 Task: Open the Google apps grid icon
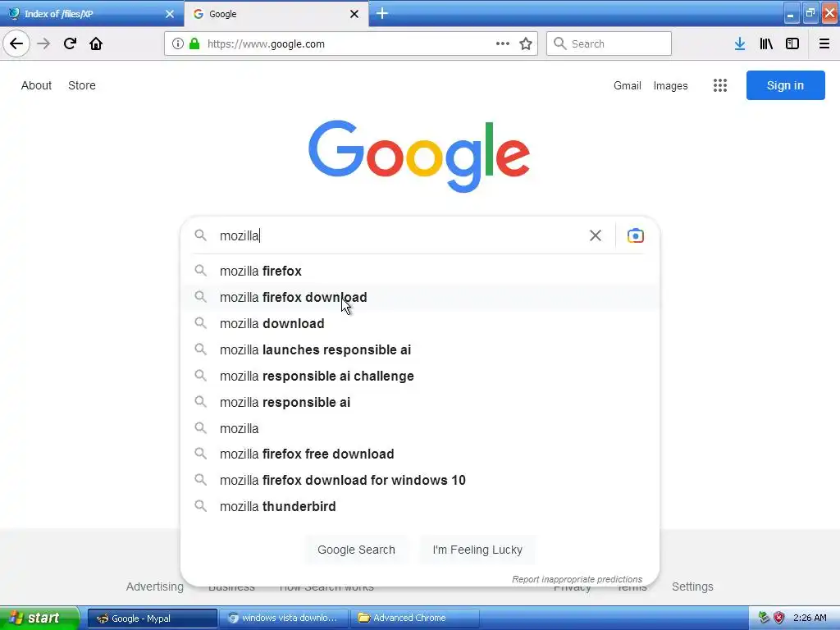720,85
